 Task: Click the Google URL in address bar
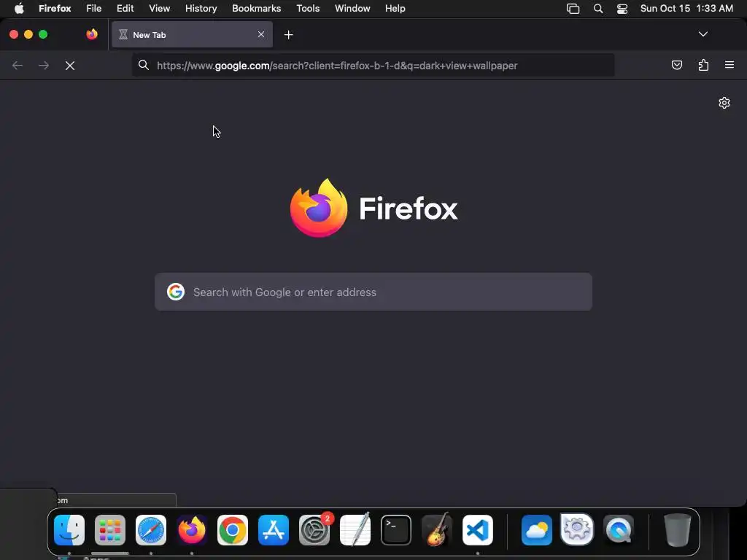pyautogui.click(x=337, y=66)
